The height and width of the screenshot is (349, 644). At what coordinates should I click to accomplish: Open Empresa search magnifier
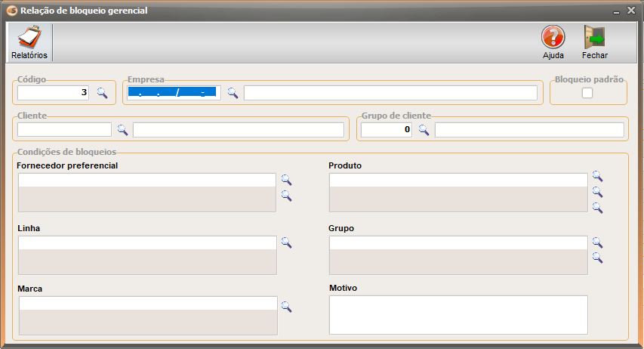click(x=233, y=93)
